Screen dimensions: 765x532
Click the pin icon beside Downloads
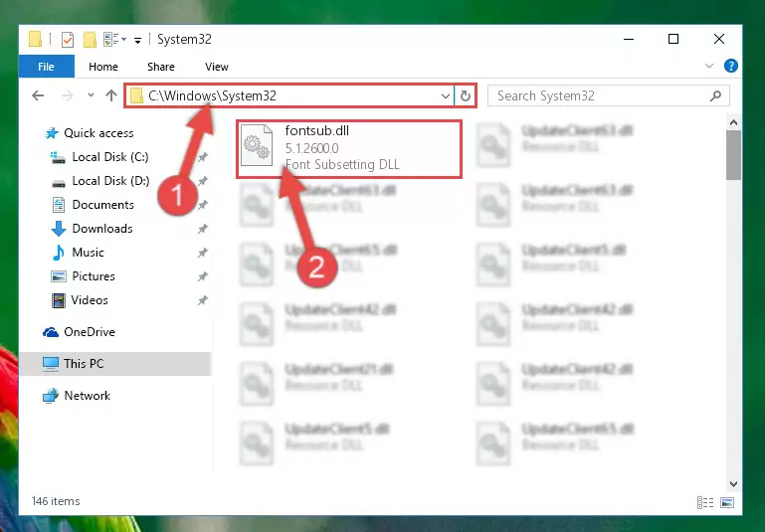point(203,229)
